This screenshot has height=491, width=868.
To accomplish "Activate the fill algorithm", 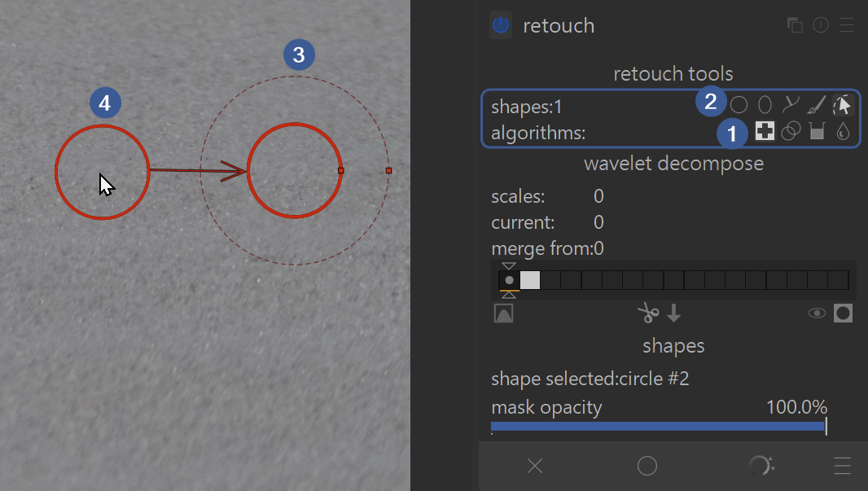I will (817, 131).
